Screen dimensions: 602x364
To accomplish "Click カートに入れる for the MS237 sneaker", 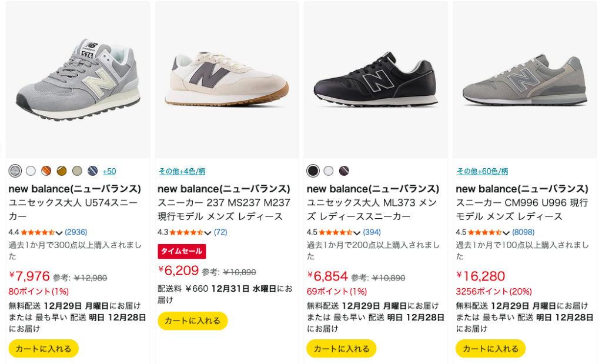I will coord(192,320).
